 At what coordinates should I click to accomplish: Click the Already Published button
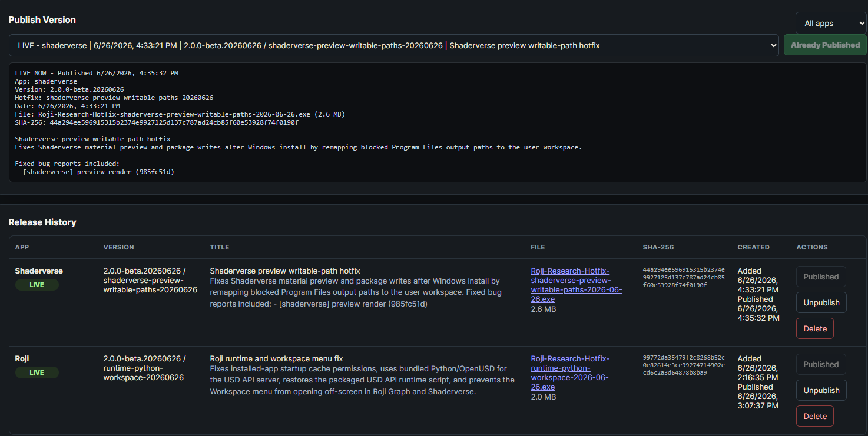(825, 45)
